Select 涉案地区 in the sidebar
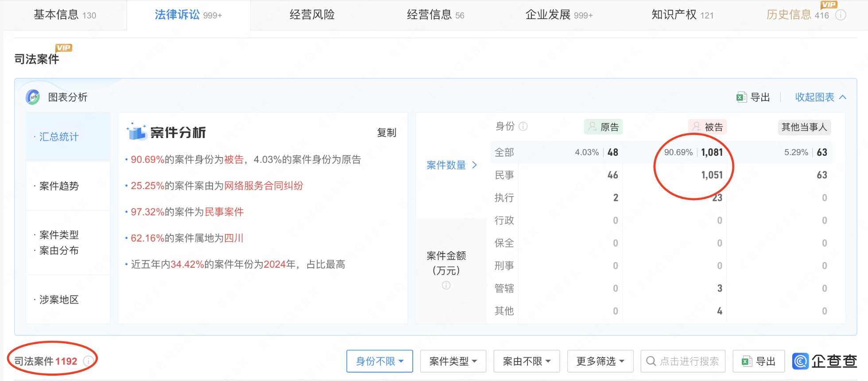868x381 pixels. pyautogui.click(x=68, y=300)
